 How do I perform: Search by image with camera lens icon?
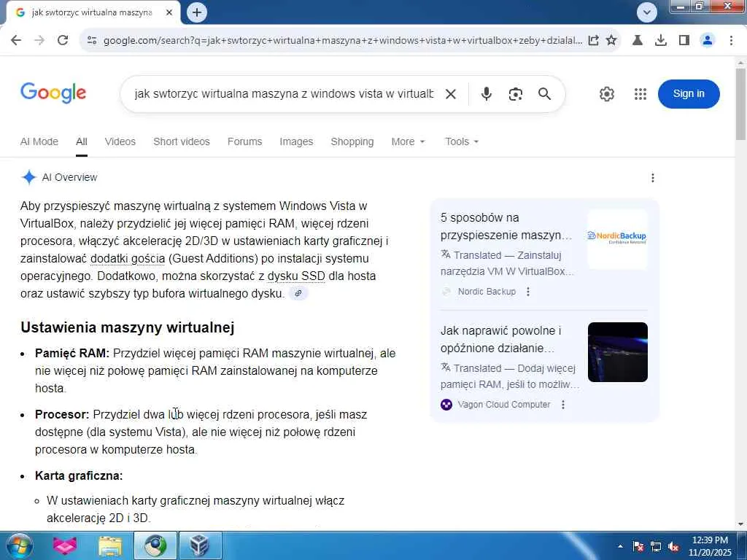516,94
